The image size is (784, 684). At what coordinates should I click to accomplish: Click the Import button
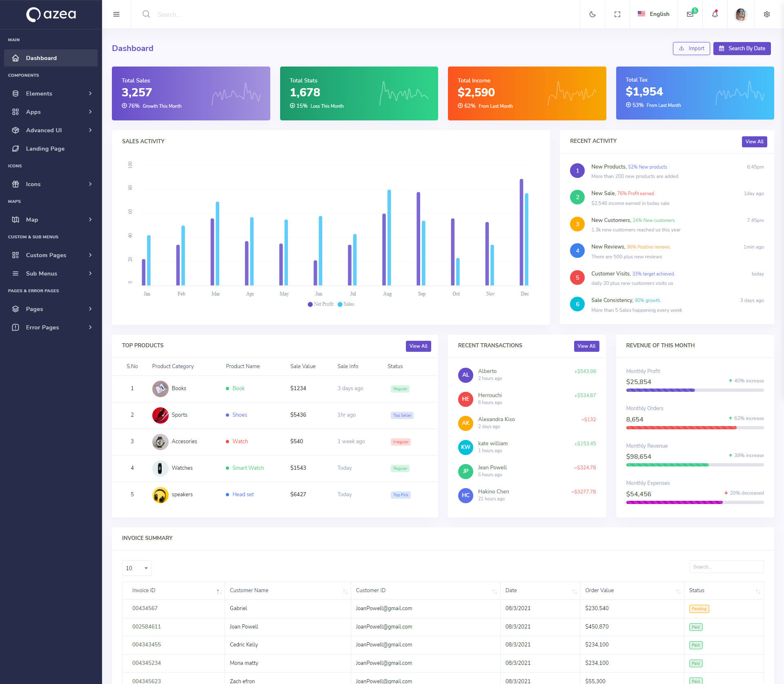point(691,49)
